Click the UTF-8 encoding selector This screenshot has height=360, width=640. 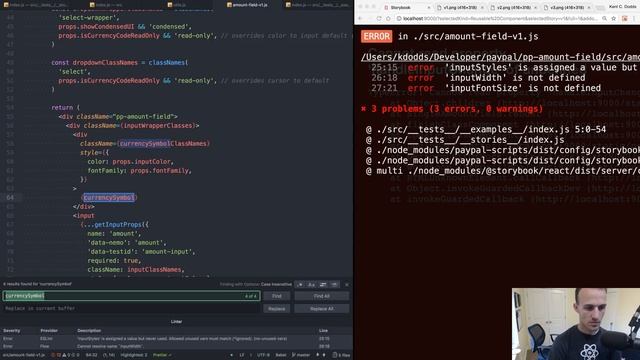(263, 355)
